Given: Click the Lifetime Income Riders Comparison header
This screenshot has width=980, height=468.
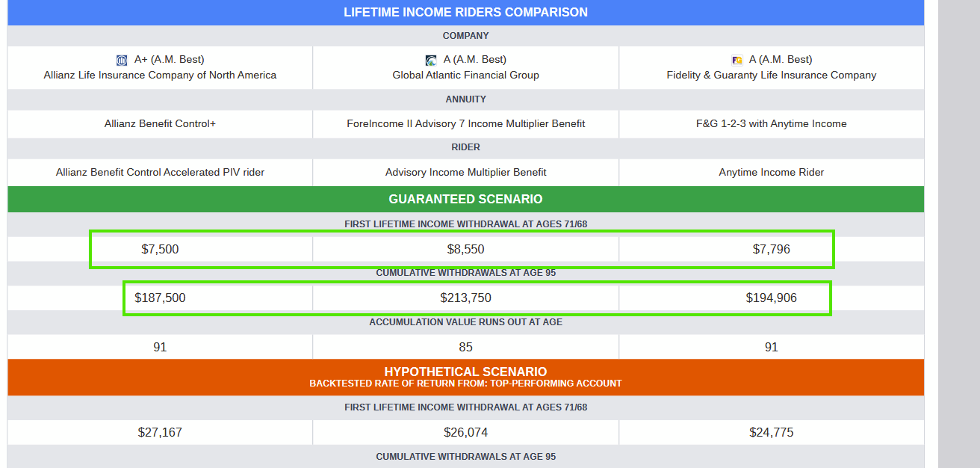Looking at the screenshot, I should 465,12.
